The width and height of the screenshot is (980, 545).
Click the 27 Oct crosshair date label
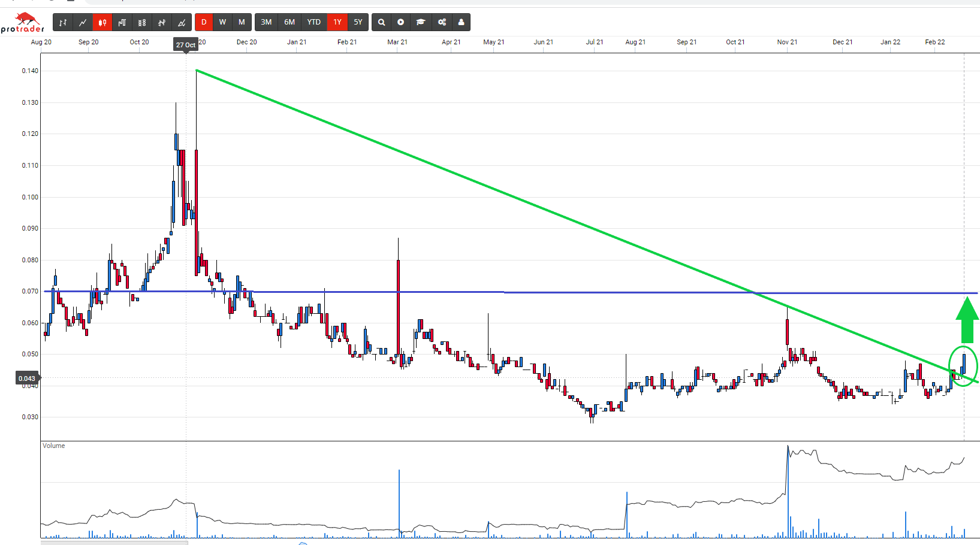tap(186, 45)
